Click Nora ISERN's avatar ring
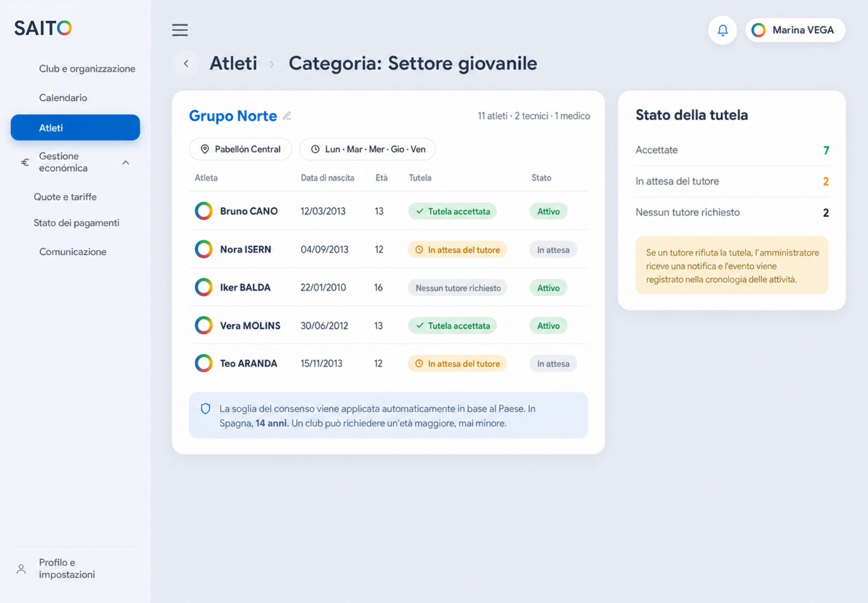The height and width of the screenshot is (603, 868). point(204,249)
